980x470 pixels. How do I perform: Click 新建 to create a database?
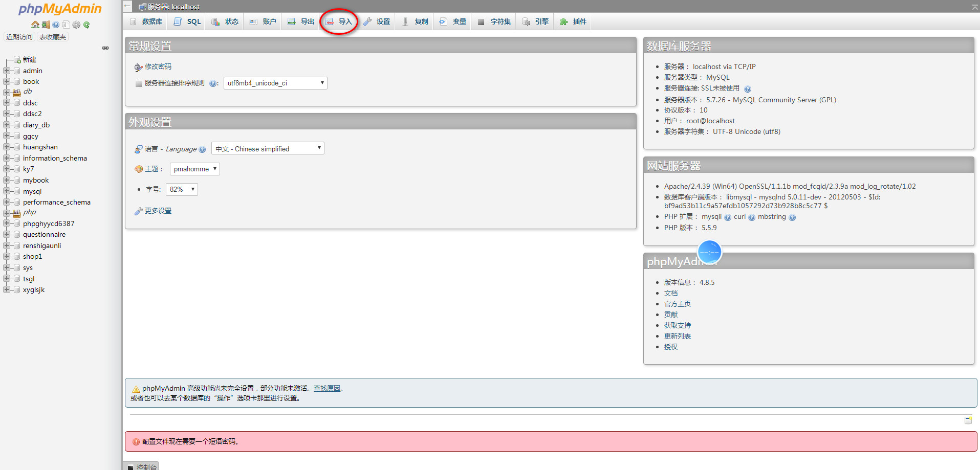(30, 59)
